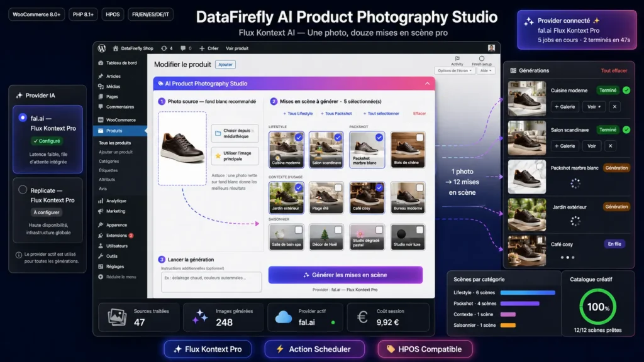The height and width of the screenshot is (362, 644).
Task: Open the Marketing megaphone icon
Action: [x=101, y=211]
